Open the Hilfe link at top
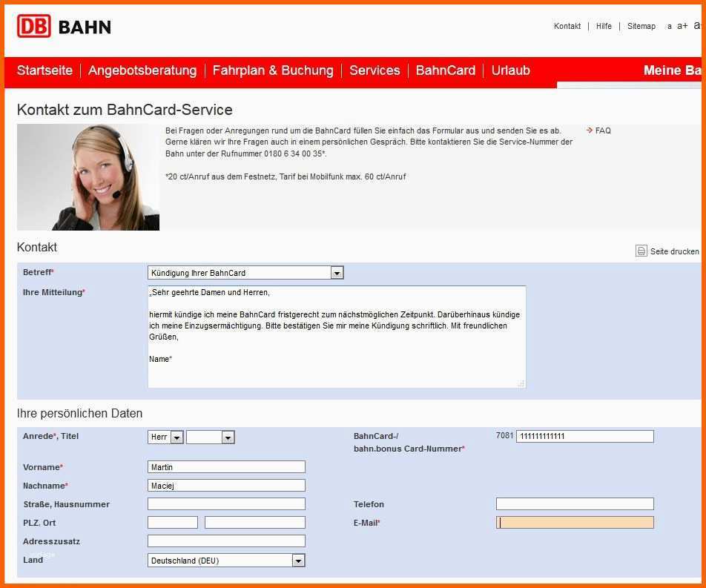The width and height of the screenshot is (706, 588). click(604, 26)
